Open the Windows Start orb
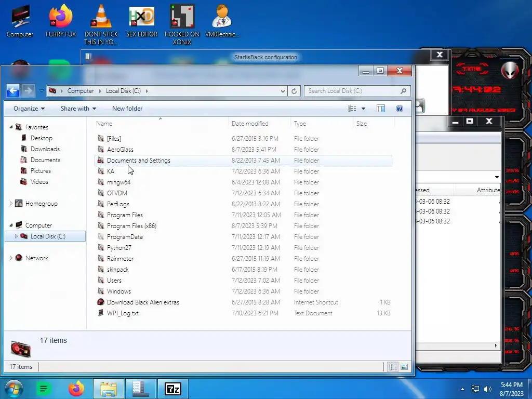The image size is (532, 399). 13,389
